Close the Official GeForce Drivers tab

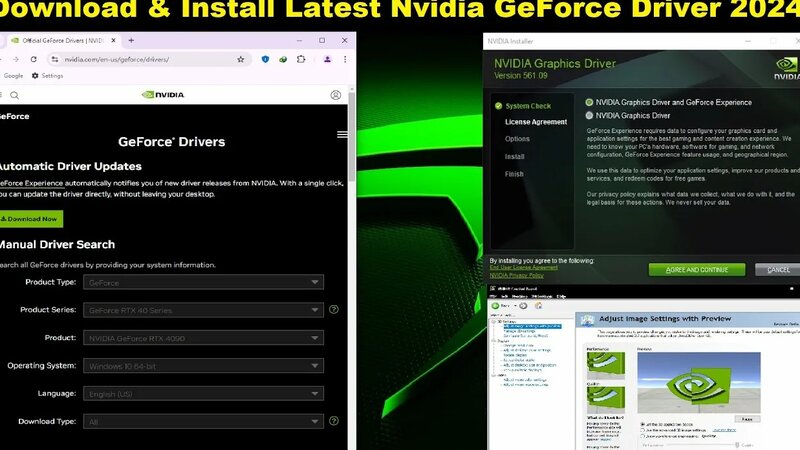pyautogui.click(x=113, y=40)
